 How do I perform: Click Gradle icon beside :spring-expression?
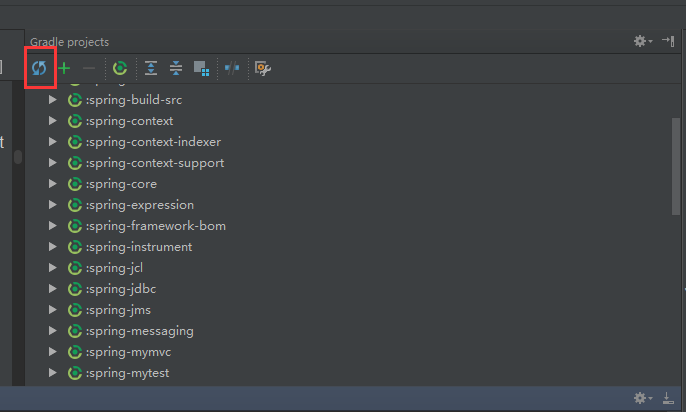(x=75, y=205)
